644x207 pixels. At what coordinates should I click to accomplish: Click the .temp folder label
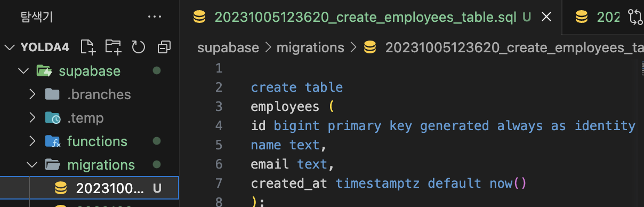click(x=85, y=118)
